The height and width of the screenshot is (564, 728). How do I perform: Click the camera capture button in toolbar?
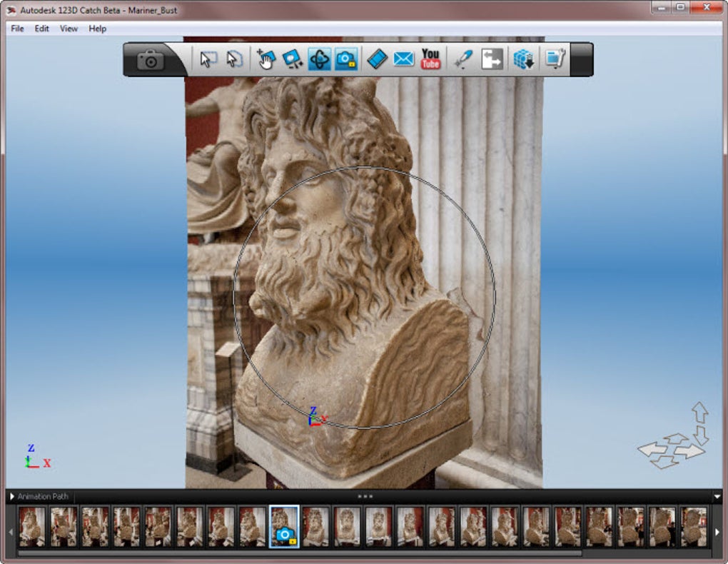point(151,60)
